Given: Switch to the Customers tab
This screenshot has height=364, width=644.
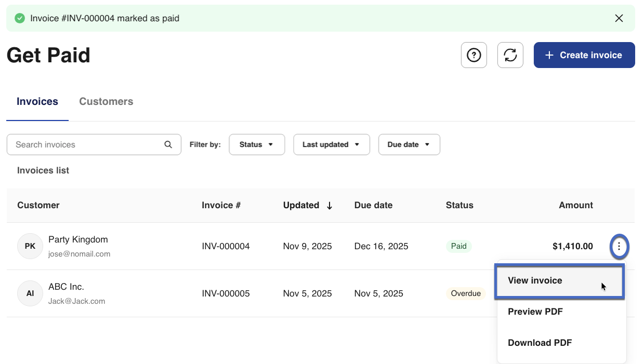Looking at the screenshot, I should [x=106, y=102].
